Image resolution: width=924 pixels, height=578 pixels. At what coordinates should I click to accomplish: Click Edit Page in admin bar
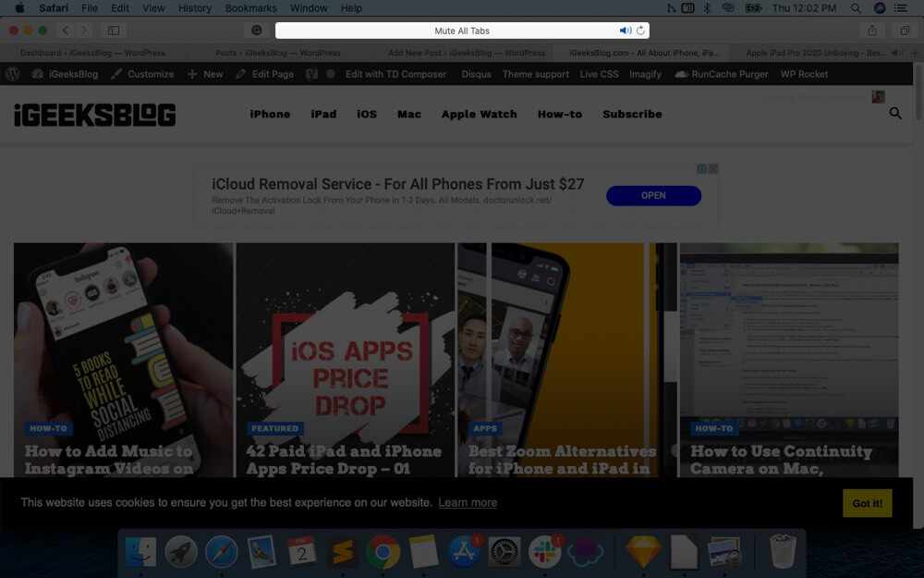(x=264, y=74)
